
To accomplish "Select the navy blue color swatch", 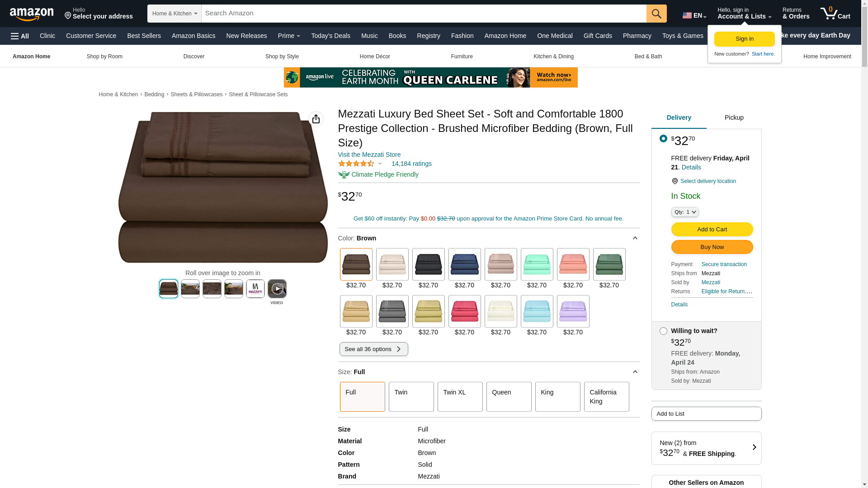I will [465, 264].
